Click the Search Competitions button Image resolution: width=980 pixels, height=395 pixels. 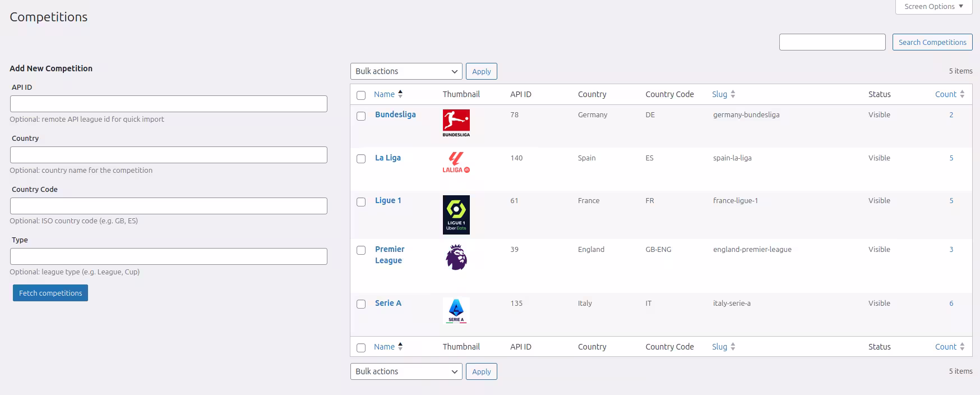(932, 42)
